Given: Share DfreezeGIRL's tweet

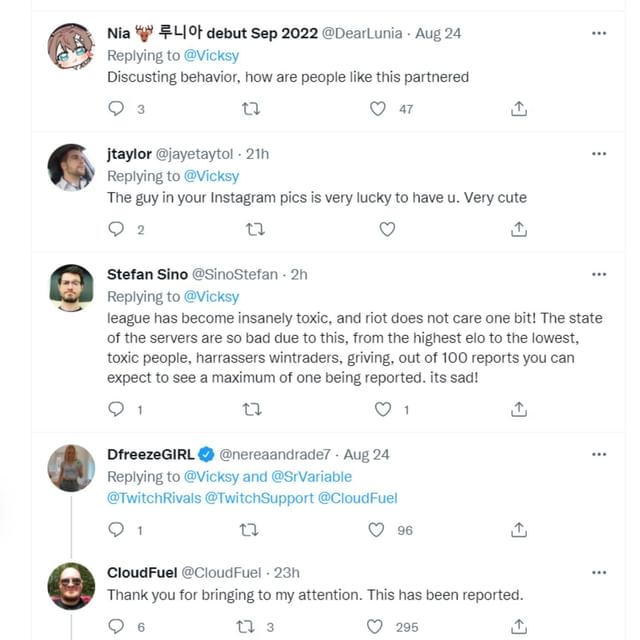Looking at the screenshot, I should pos(519,530).
